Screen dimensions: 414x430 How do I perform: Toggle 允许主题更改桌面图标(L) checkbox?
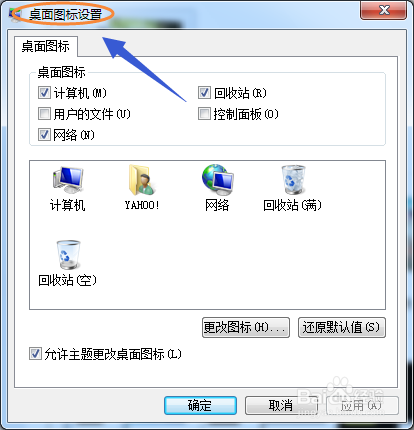click(x=35, y=354)
